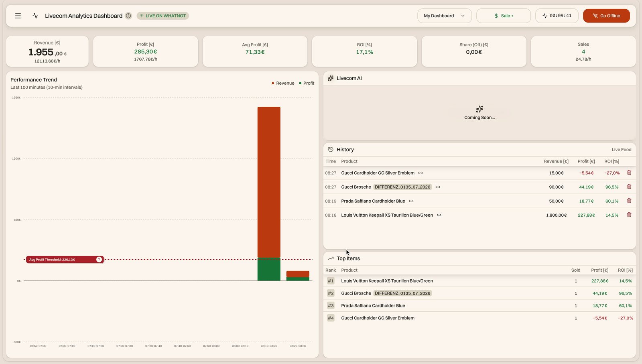642x364 pixels.
Task: Select the #1 Louis Vuitton Keepall top item
Action: point(479,281)
